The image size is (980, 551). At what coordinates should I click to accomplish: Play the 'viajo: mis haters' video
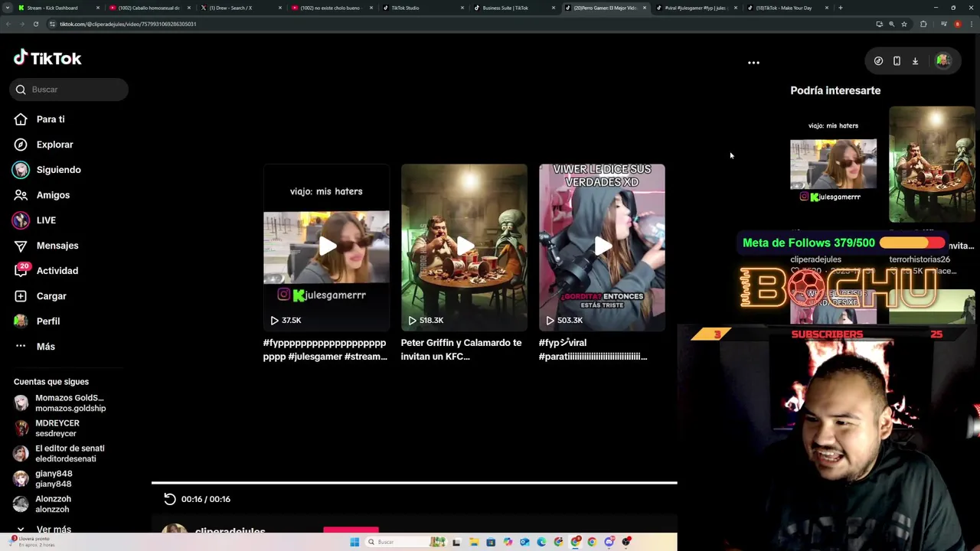(326, 247)
